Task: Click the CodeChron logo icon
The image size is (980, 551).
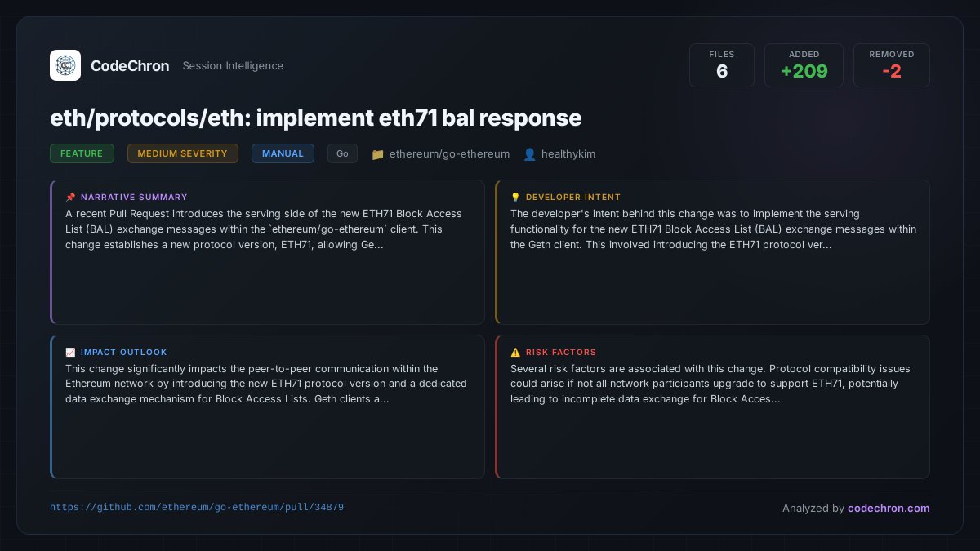Action: click(65, 65)
